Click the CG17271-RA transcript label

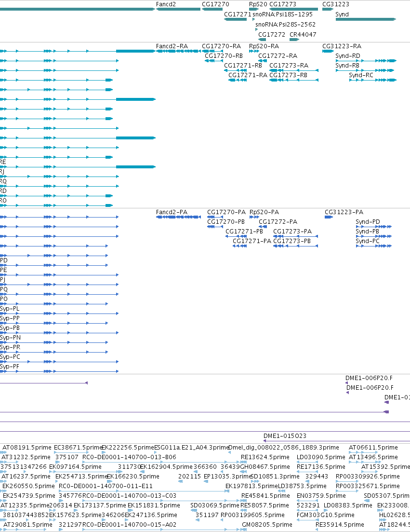[248, 75]
